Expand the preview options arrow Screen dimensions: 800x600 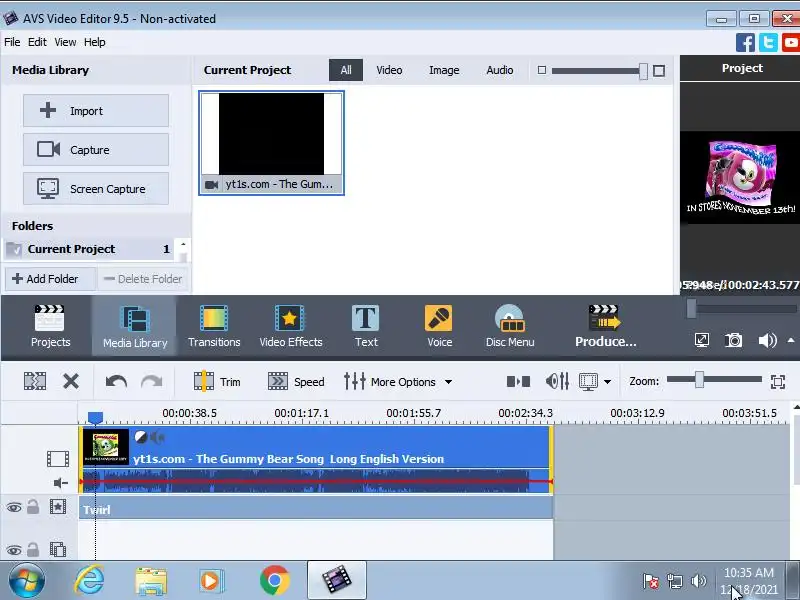point(791,340)
